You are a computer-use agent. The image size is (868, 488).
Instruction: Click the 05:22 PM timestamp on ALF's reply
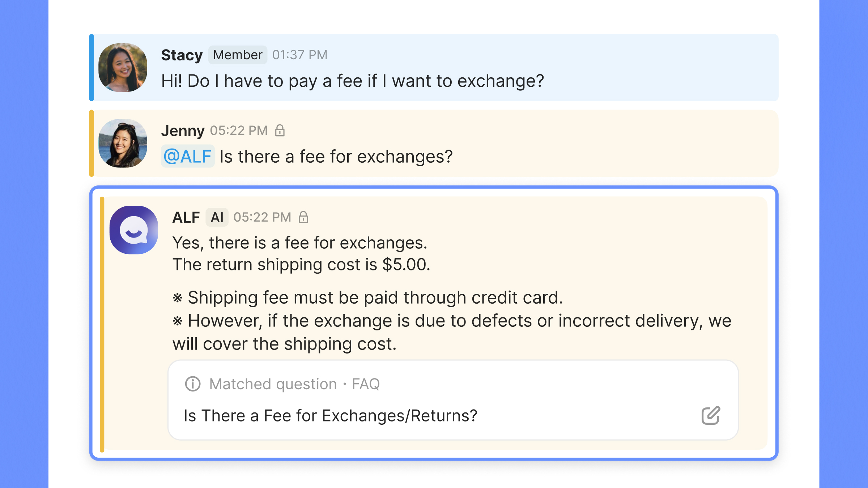click(262, 217)
